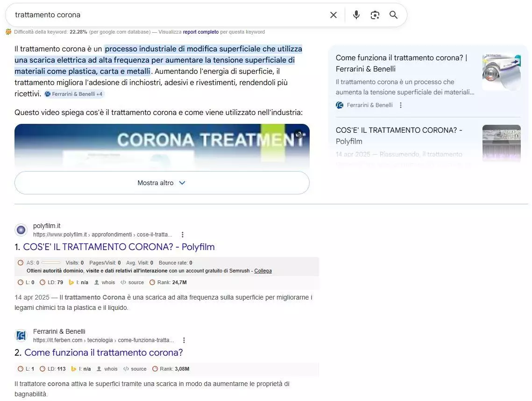Click the it.ferben.com breadcrumb URL

coord(104,340)
